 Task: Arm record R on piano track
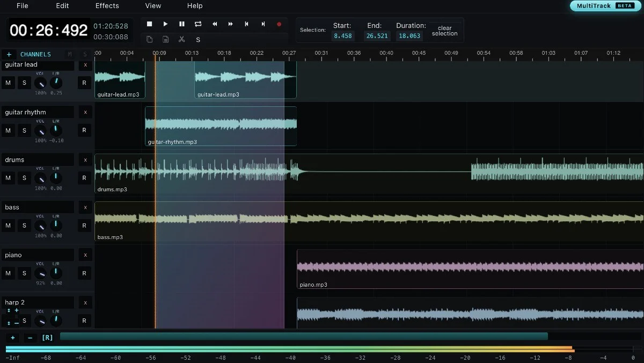[84, 273]
